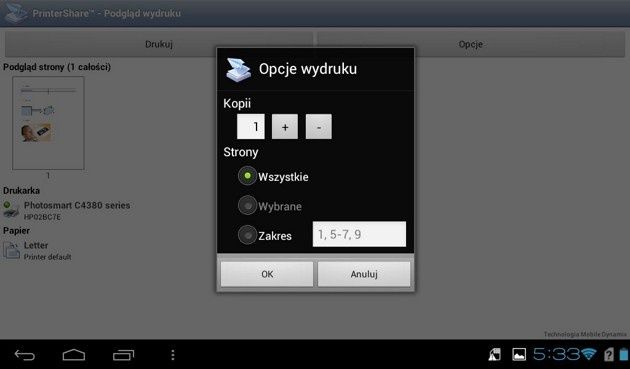Click the Drukuj button
The image size is (630, 369).
click(159, 44)
